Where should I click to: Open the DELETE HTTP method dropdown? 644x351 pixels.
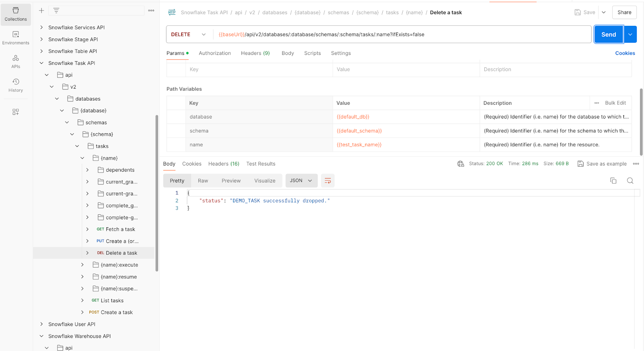[188, 35]
